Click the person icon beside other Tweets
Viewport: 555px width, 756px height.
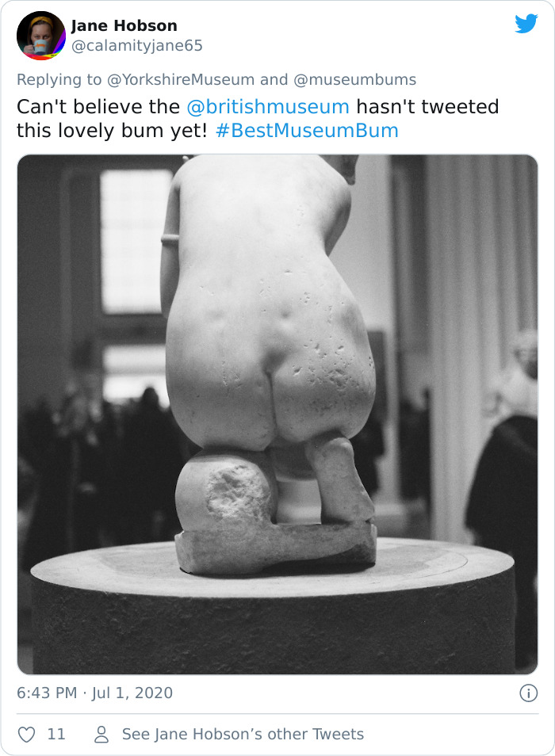tap(101, 735)
